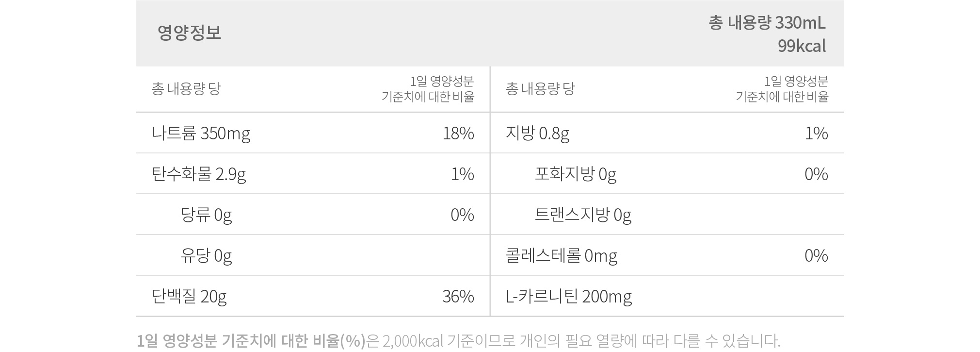Screen dimensions: 980x352
Task: Select right 1일 영양성분 기준치 header
Action: pyautogui.click(x=782, y=89)
